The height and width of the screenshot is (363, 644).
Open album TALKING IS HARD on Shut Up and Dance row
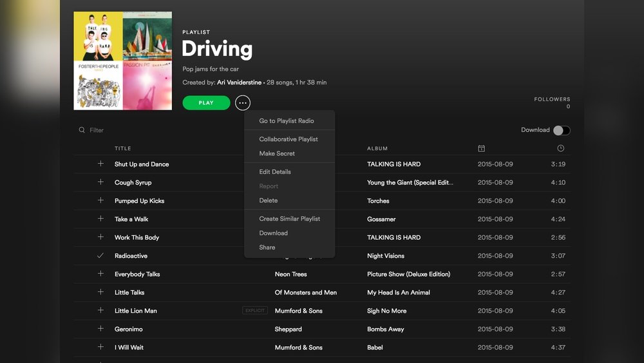[x=394, y=164]
